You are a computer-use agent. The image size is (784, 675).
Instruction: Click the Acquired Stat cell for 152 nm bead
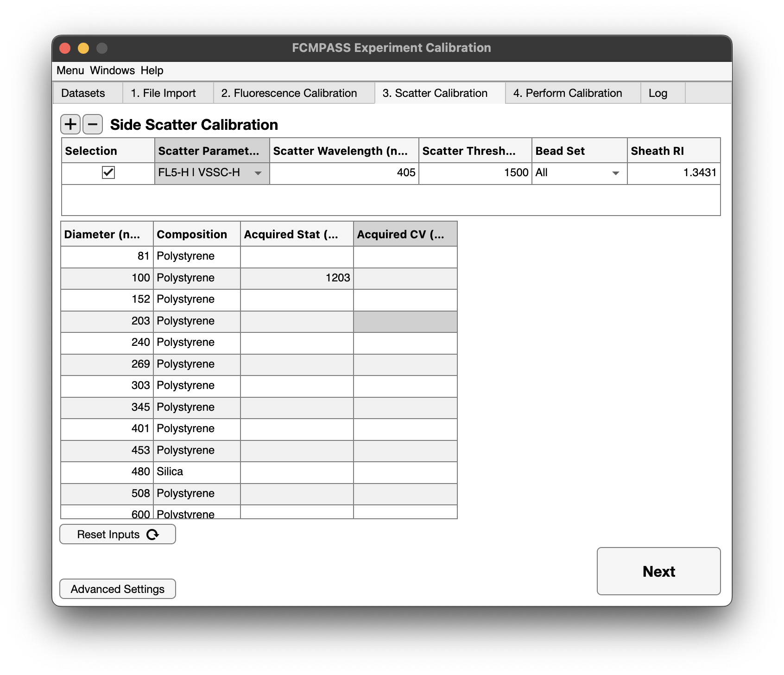click(297, 299)
